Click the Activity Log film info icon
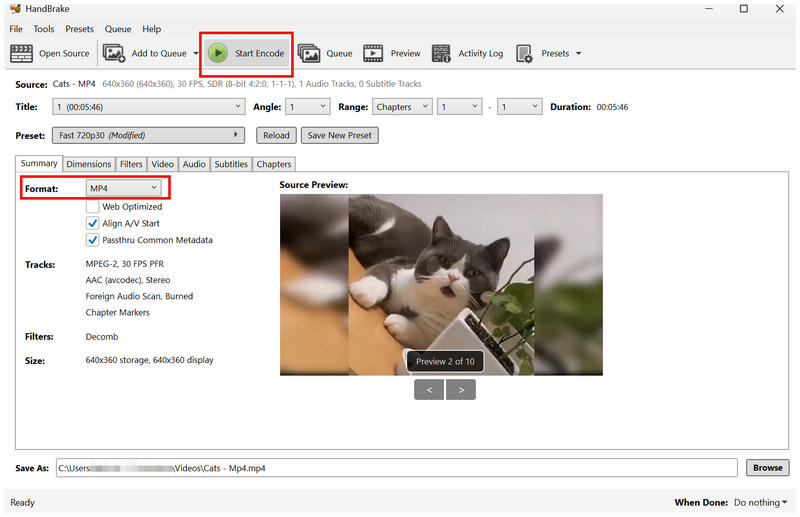800x517 pixels. [441, 53]
